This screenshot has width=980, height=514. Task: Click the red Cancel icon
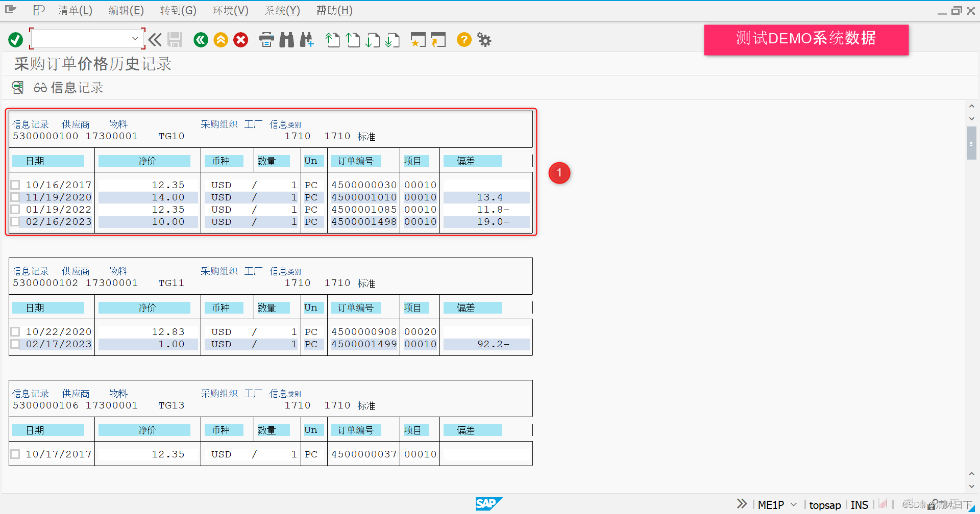pos(240,40)
